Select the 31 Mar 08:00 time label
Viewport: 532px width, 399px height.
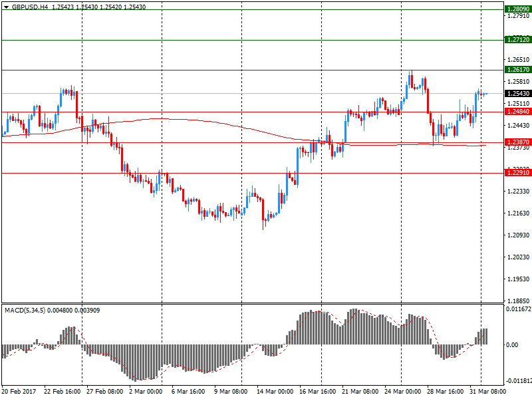(488, 391)
